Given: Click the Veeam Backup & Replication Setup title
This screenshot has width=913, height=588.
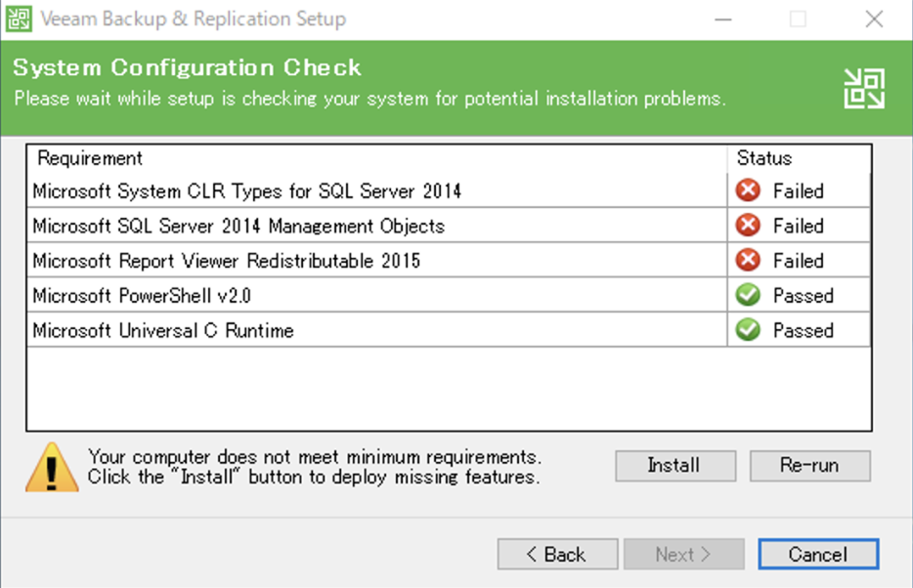Looking at the screenshot, I should 194,19.
